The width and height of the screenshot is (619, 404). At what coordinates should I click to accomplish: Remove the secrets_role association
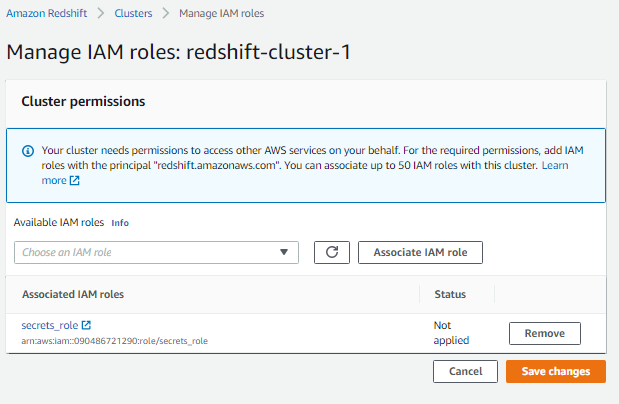coord(545,333)
